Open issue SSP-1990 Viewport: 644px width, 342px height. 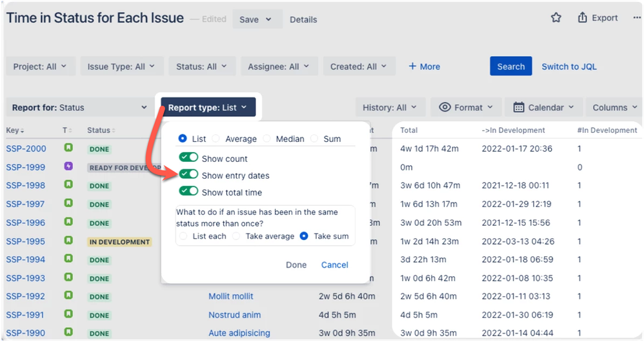click(26, 333)
